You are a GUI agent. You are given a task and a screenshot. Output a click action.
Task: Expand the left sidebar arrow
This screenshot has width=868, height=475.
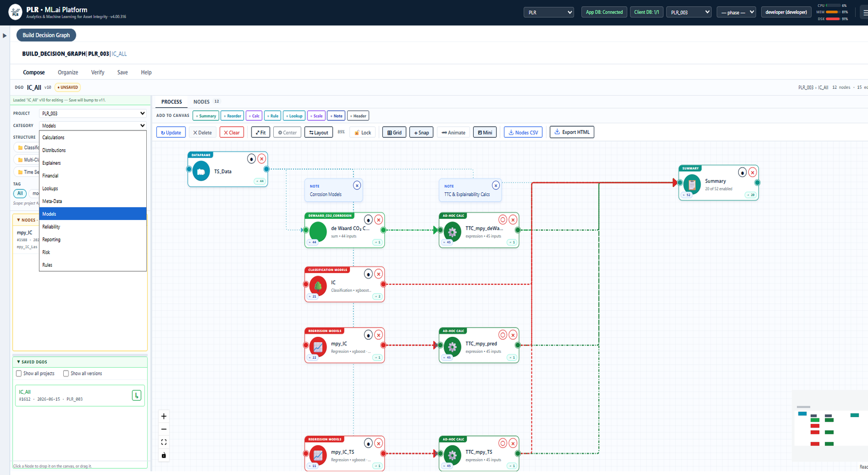click(5, 35)
